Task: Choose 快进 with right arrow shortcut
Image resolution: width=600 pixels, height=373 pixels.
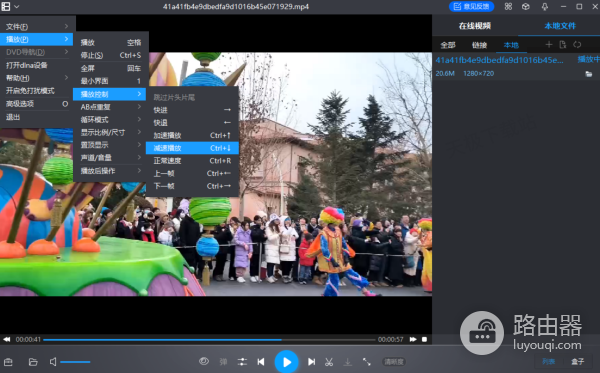Action: [192, 110]
